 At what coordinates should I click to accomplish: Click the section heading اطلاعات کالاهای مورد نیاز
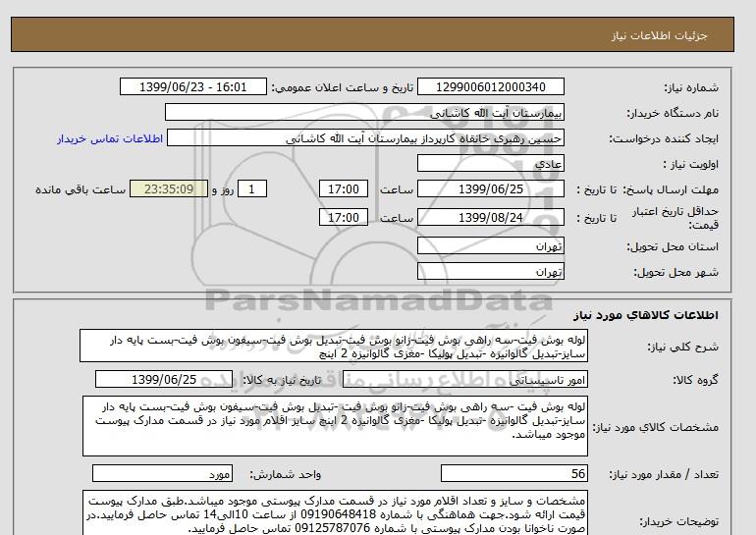tap(646, 315)
